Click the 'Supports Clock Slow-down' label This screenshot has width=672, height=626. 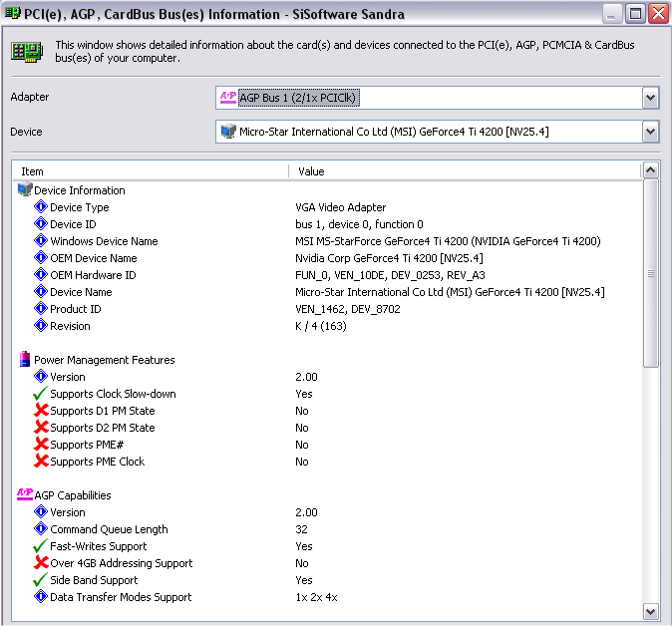tap(113, 394)
